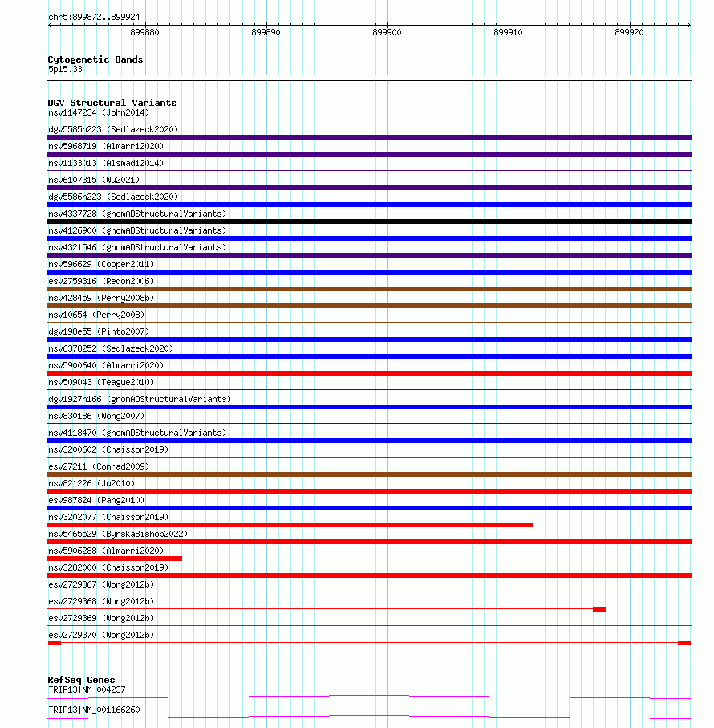714x728 pixels.
Task: Open variant nsv4321546 gnomAD label
Action: (x=137, y=247)
